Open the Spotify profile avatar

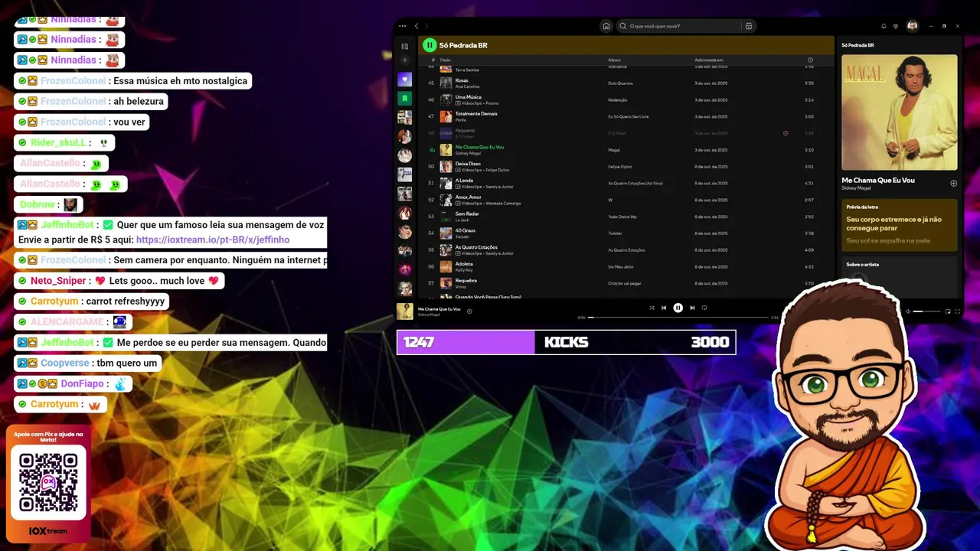click(912, 26)
